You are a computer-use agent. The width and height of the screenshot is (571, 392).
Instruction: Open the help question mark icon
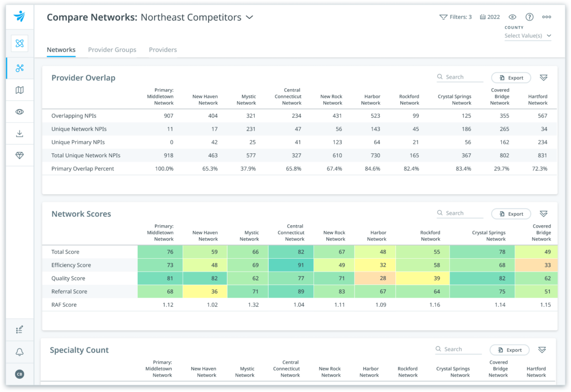(530, 17)
